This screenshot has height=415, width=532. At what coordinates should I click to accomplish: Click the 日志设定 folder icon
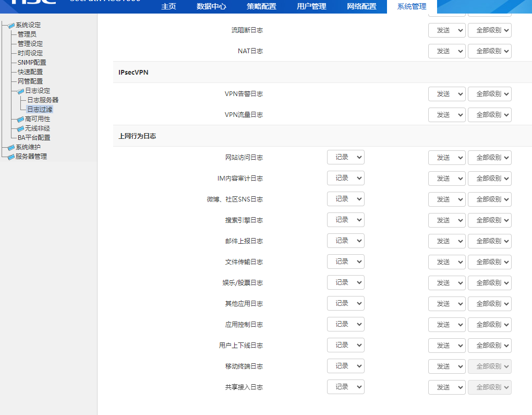(x=21, y=91)
